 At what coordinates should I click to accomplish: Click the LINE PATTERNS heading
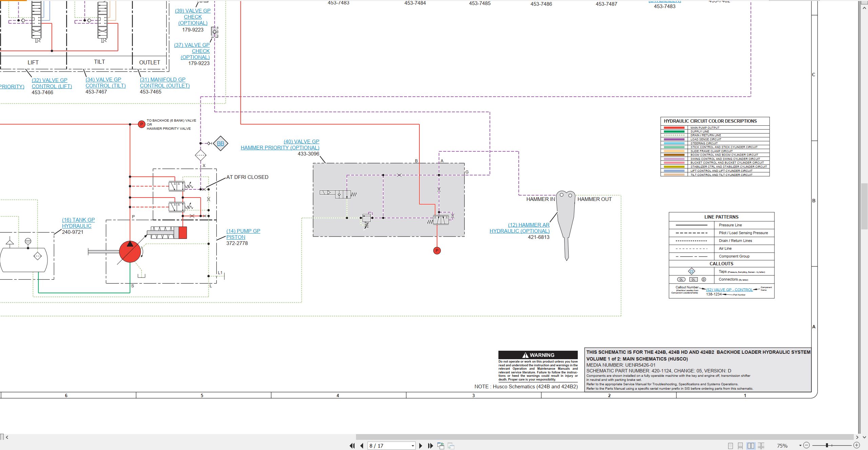tap(721, 217)
